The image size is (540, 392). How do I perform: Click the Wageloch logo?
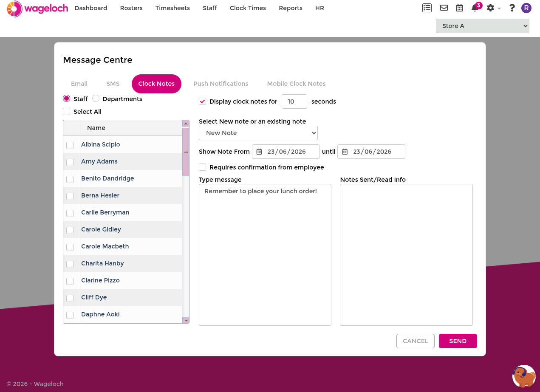coord(37,8)
